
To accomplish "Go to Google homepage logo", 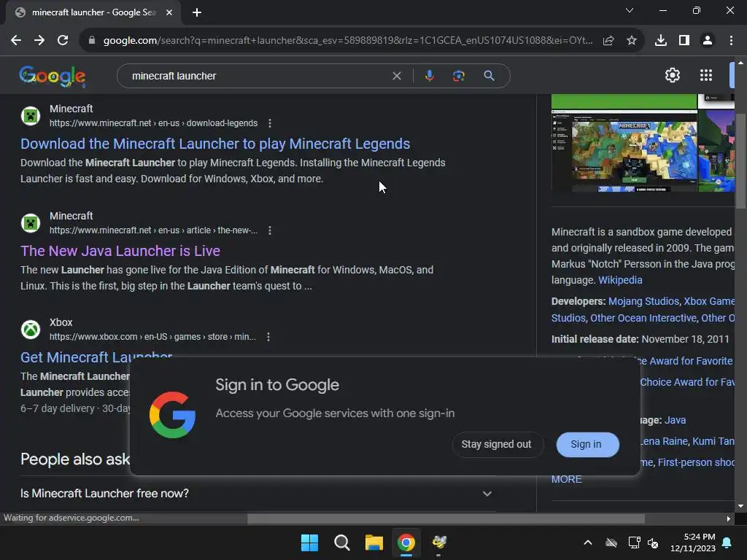I will (53, 76).
